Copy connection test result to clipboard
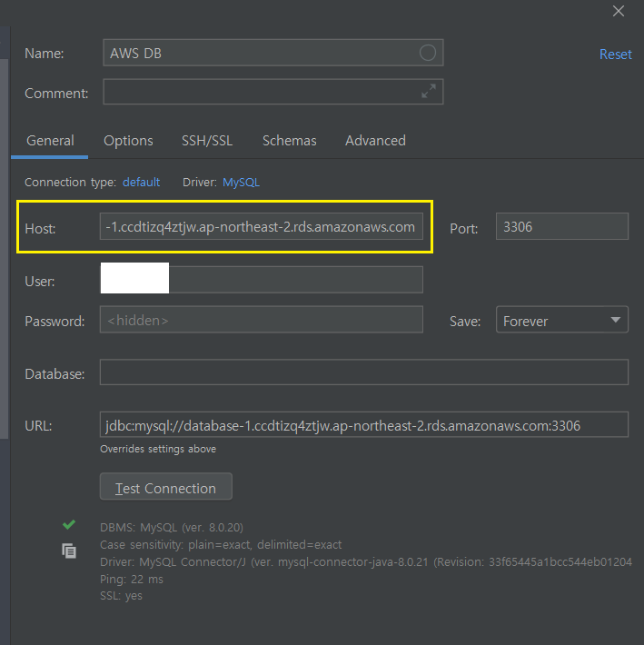644x645 pixels. tap(69, 551)
